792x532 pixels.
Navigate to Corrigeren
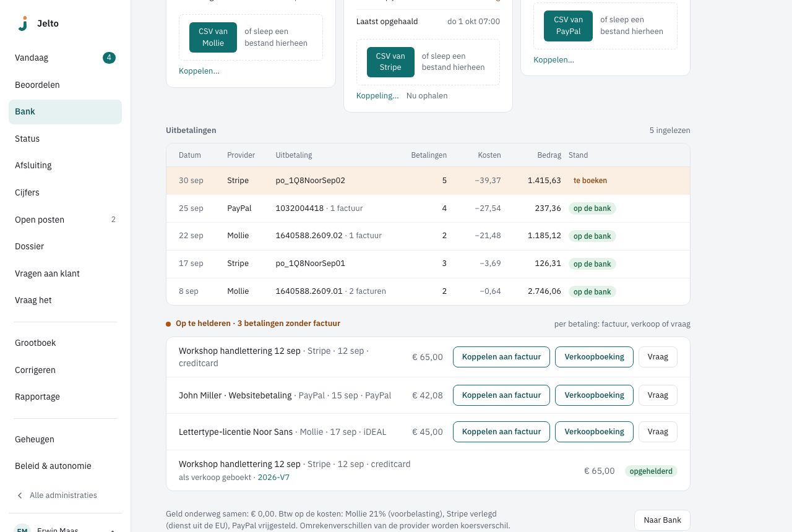(x=65, y=370)
